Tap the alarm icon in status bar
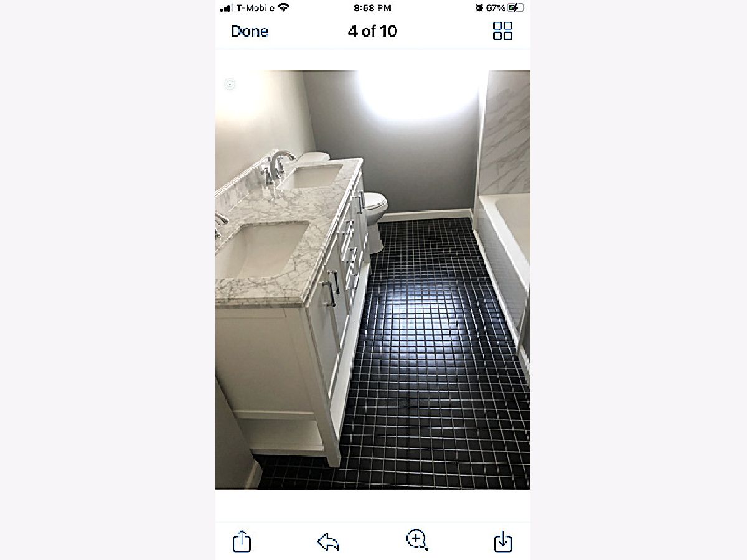 pyautogui.click(x=478, y=8)
